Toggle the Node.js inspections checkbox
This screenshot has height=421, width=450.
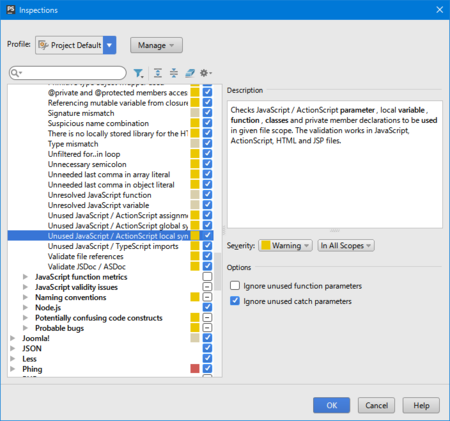(x=207, y=307)
